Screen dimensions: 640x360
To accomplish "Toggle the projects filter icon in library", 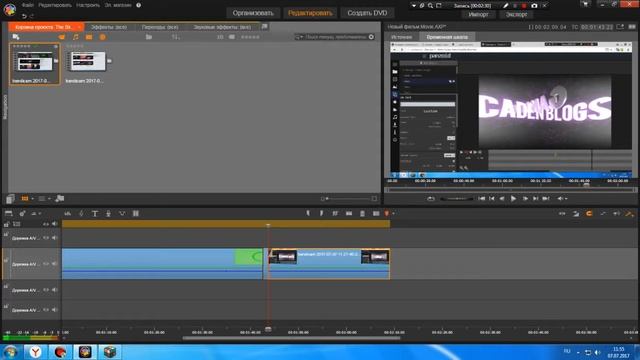I will click(x=102, y=37).
